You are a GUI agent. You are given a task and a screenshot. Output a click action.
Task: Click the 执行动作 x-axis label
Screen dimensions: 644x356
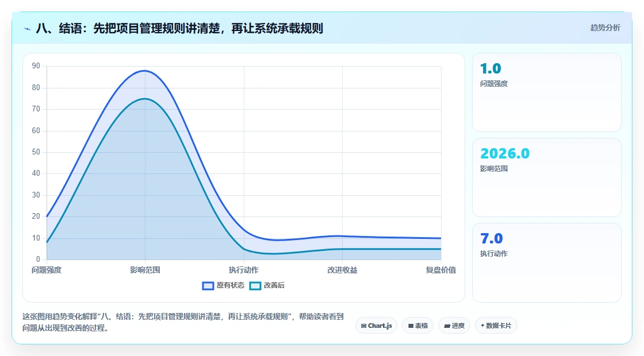pos(244,270)
